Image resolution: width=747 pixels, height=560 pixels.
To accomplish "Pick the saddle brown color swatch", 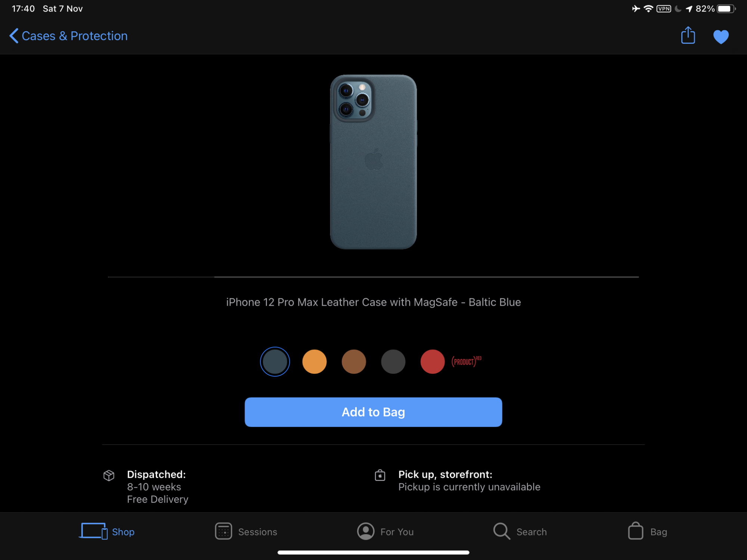I will click(354, 361).
